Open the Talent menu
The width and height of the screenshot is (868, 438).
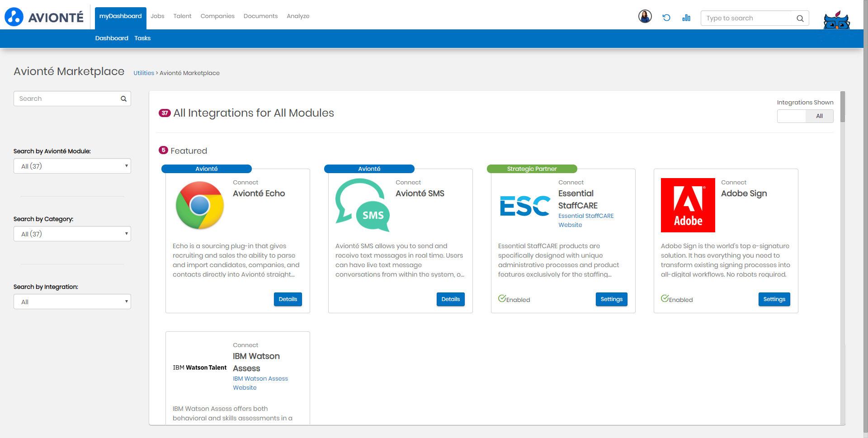[x=182, y=16]
